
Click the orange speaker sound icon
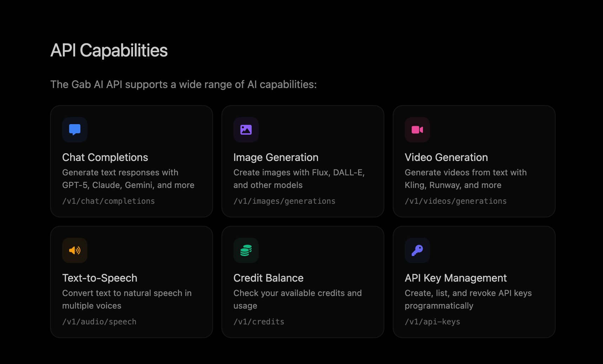pos(75,250)
